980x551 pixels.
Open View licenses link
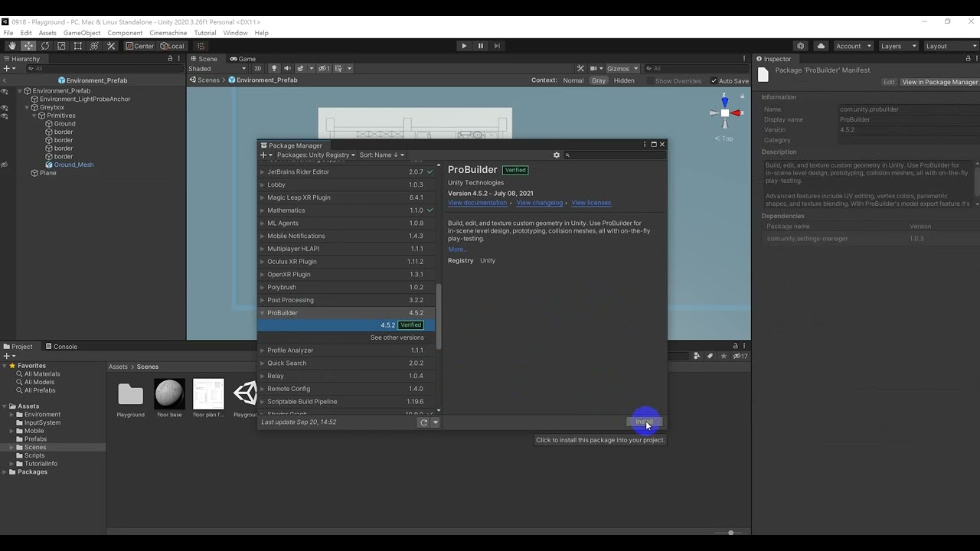click(591, 203)
